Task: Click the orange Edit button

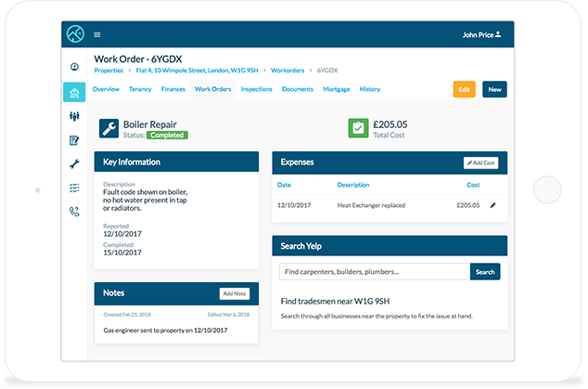Action: point(465,89)
